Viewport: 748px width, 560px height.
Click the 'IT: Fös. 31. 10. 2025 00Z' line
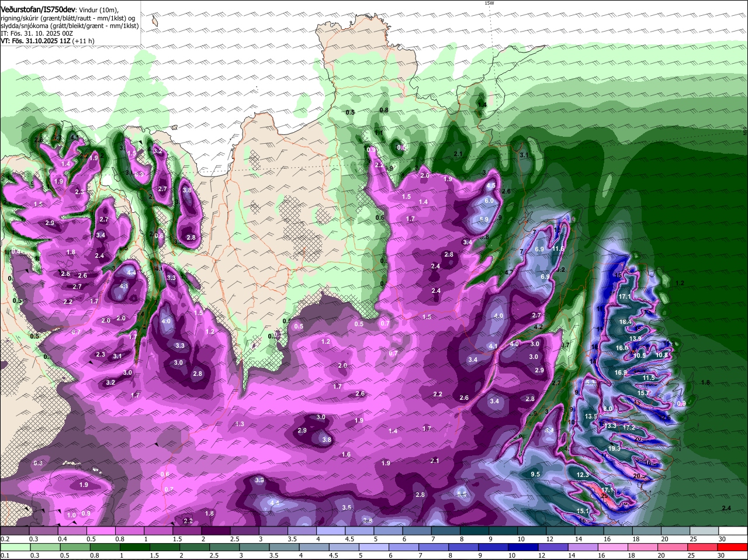(37, 33)
